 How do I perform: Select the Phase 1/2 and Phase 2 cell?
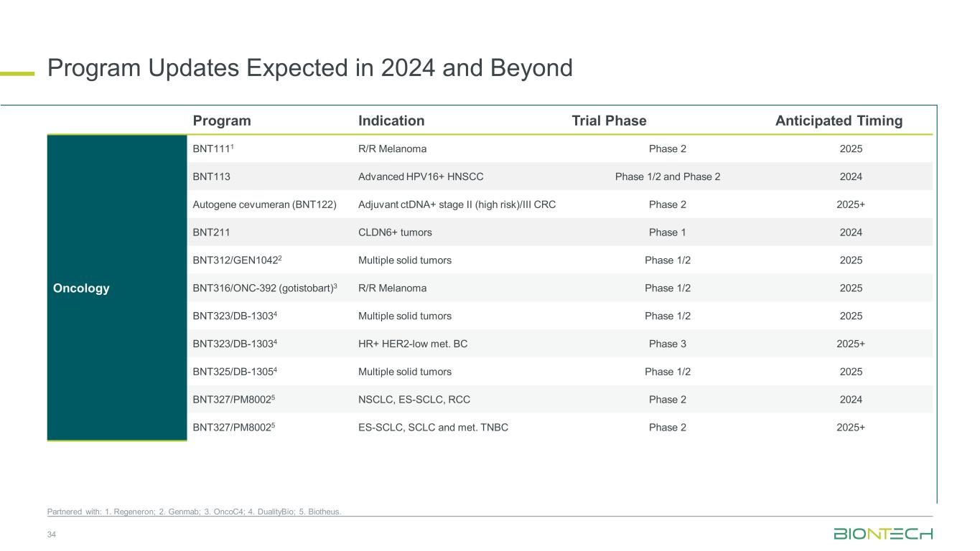[667, 176]
